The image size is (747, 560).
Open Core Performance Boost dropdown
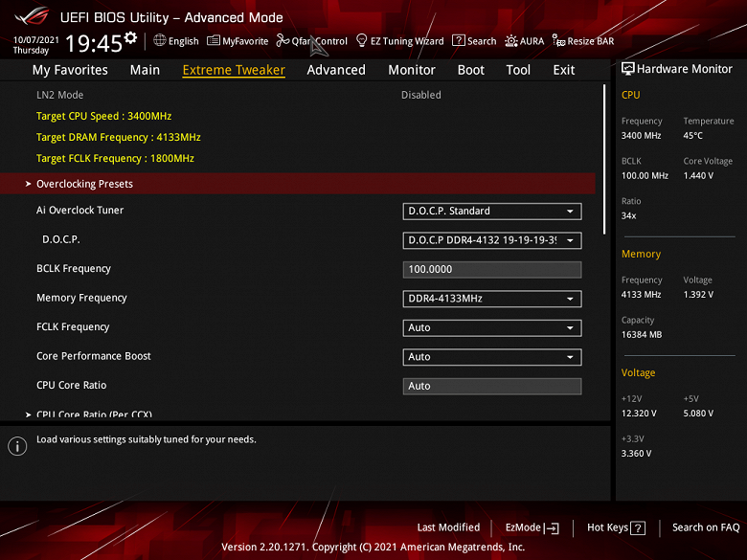point(492,357)
